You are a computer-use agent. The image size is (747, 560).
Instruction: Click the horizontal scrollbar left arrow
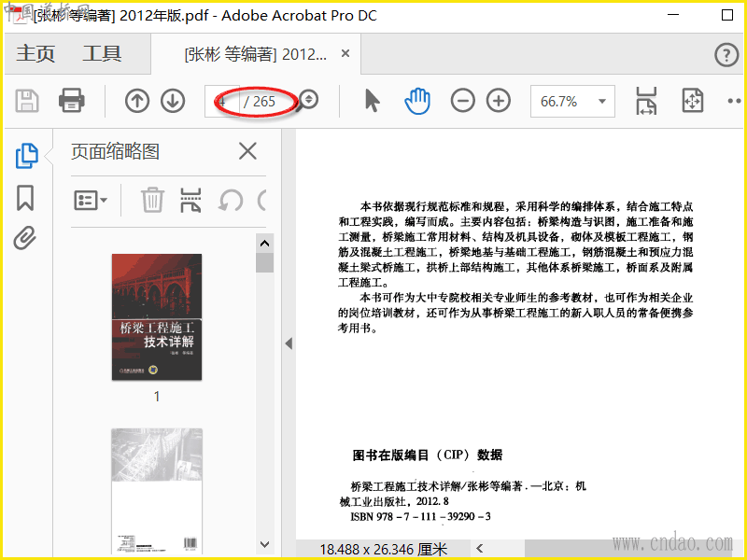click(480, 548)
